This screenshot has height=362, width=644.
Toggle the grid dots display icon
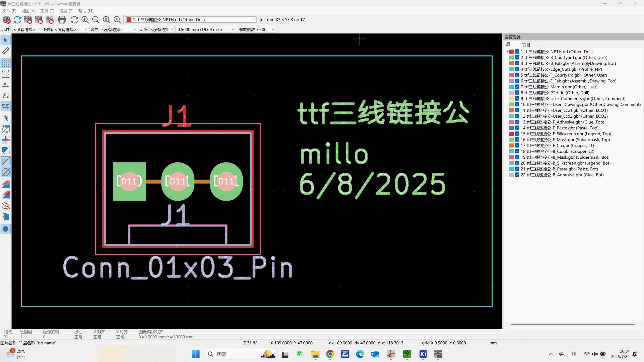coord(6,63)
